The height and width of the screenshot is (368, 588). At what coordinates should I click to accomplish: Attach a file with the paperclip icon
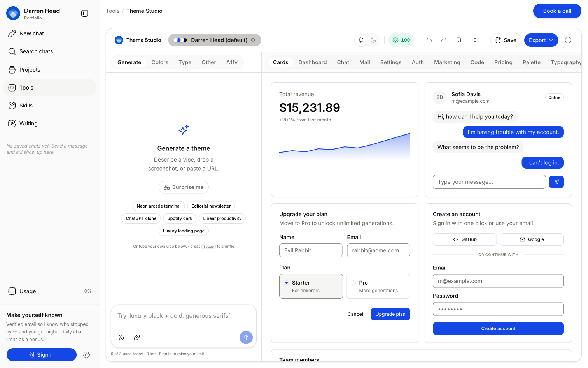[121, 338]
